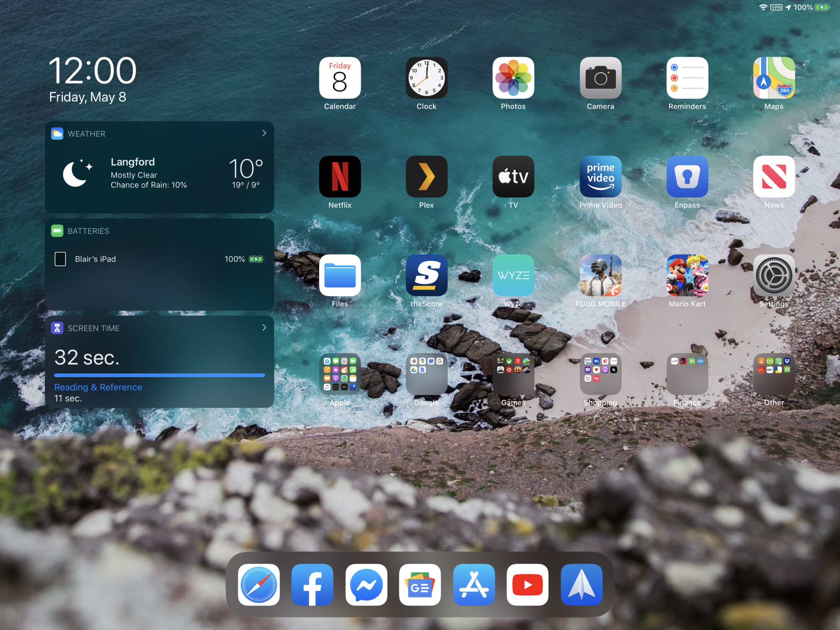Open the Shopping folder

click(x=601, y=374)
